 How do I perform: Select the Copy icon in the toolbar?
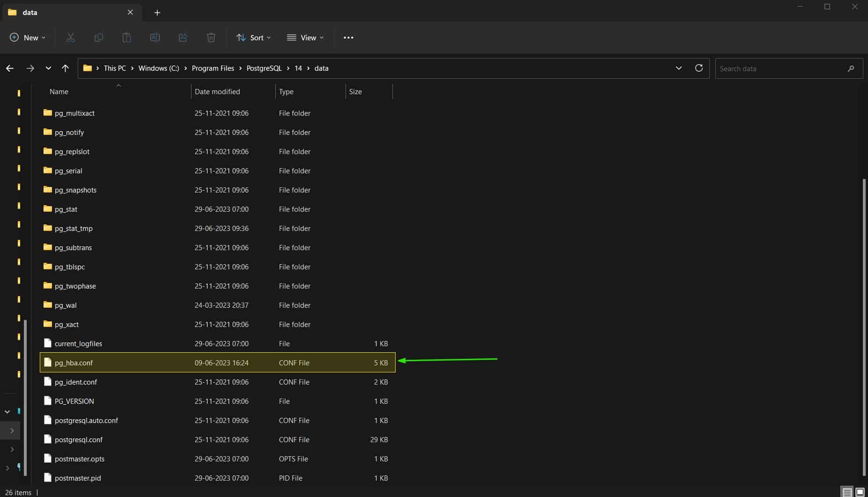point(99,37)
